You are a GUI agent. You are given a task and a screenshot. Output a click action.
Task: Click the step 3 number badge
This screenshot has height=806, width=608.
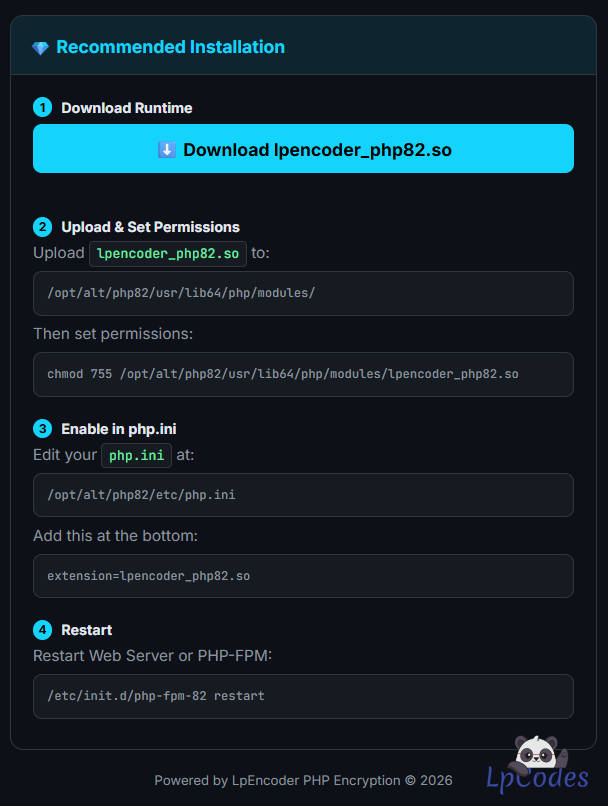(42, 429)
